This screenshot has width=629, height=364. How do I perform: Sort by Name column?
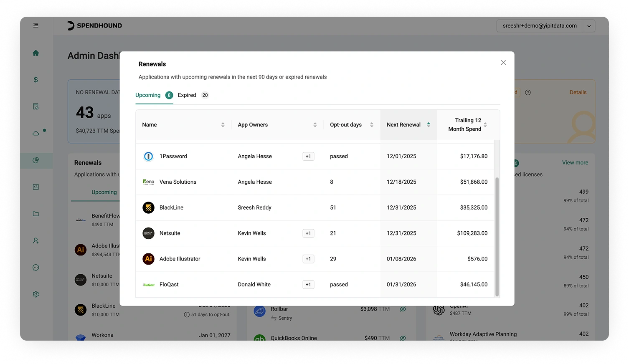223,125
